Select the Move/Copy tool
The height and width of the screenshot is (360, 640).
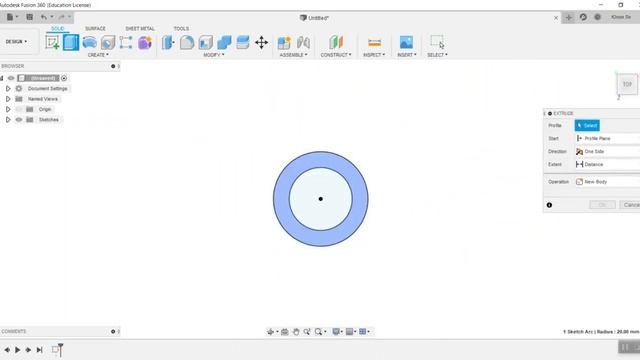point(261,42)
